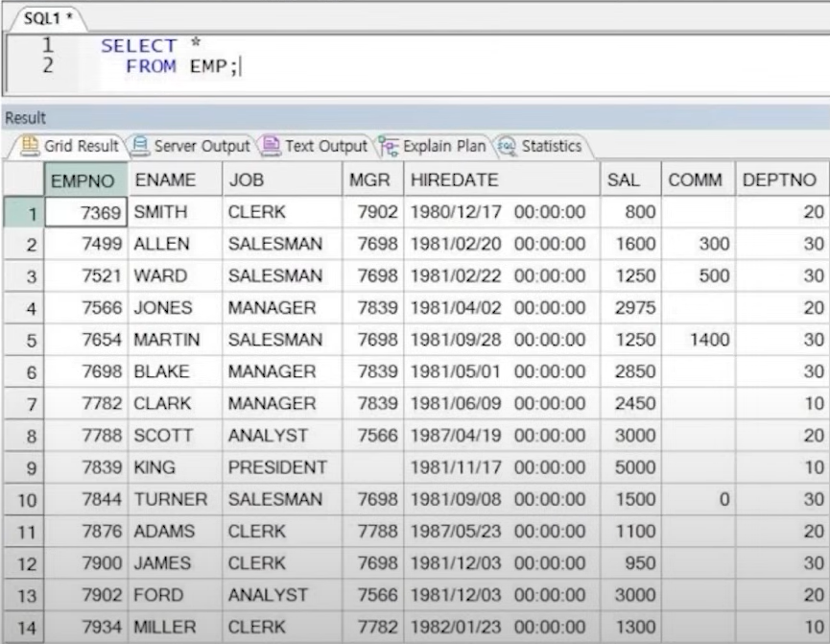Select the COMM cell with value 1400

(699, 340)
